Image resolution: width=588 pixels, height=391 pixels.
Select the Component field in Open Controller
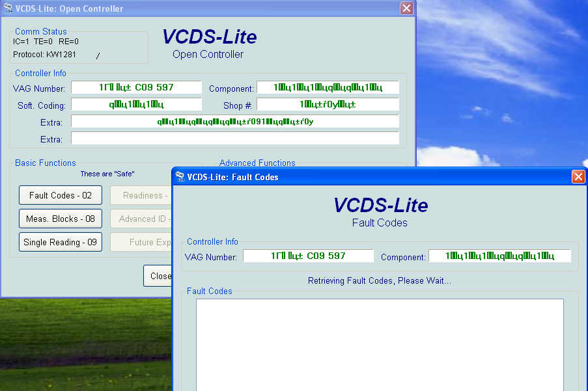point(328,88)
